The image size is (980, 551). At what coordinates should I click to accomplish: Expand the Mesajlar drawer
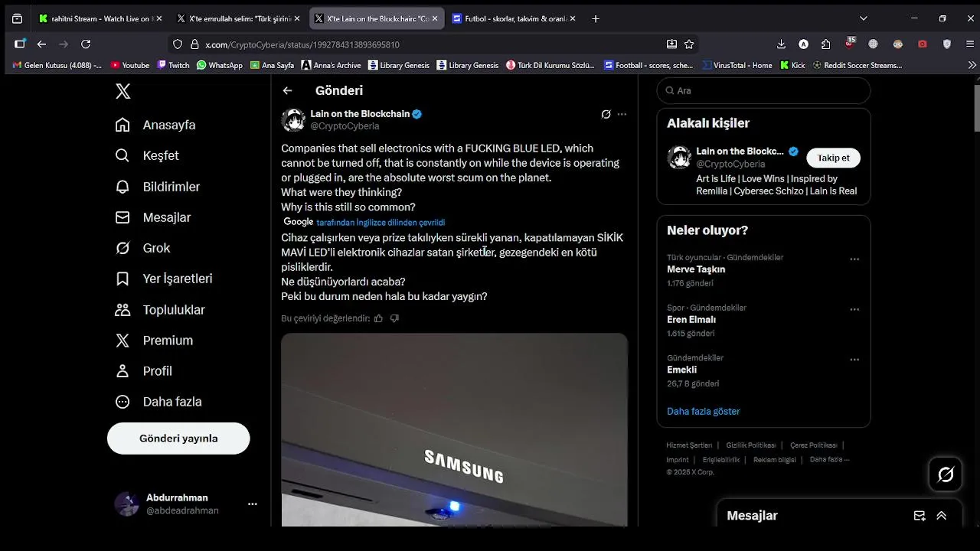click(942, 516)
